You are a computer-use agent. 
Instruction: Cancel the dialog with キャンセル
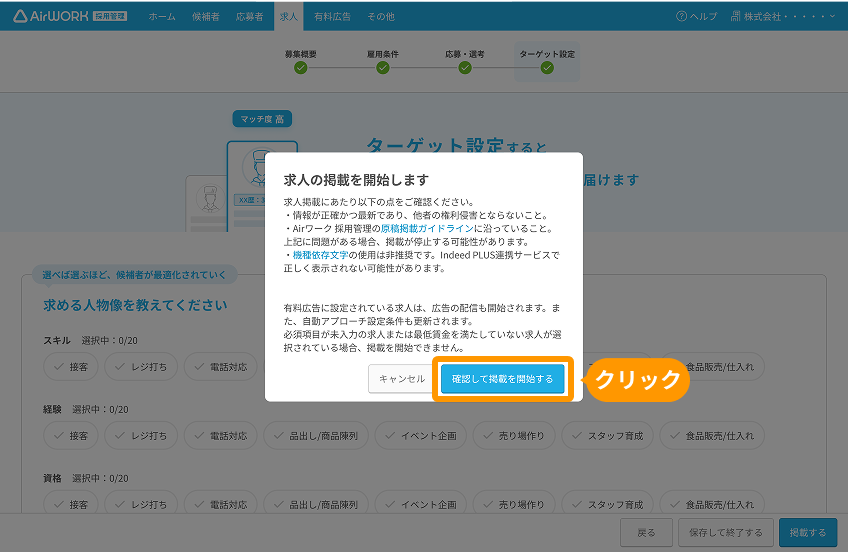coord(402,378)
